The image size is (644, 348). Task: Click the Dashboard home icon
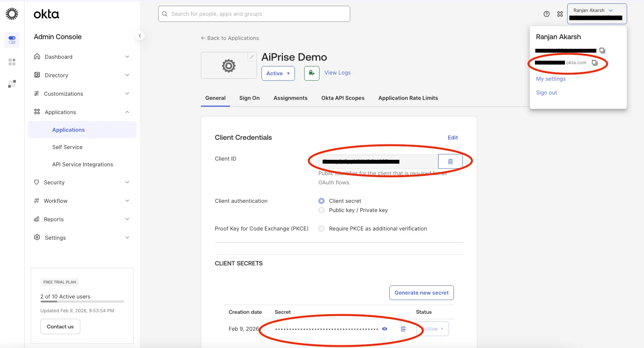[x=37, y=56]
